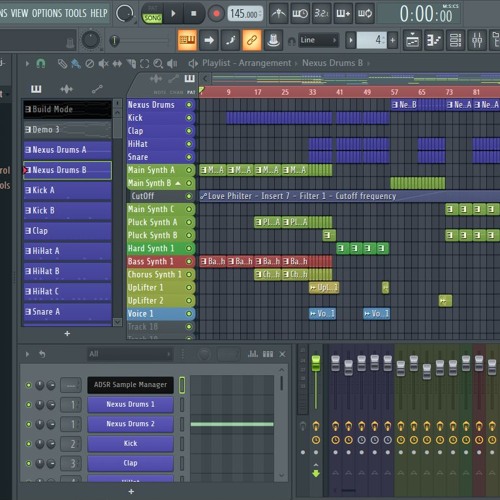Mute the CutOff automation track
Image resolution: width=500 pixels, height=500 pixels.
click(x=189, y=196)
